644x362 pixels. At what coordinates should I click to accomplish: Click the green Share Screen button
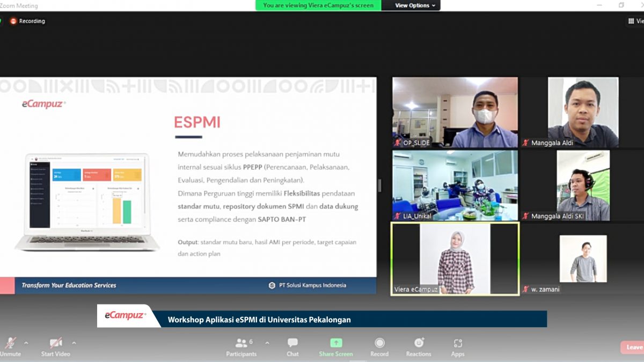tap(336, 346)
